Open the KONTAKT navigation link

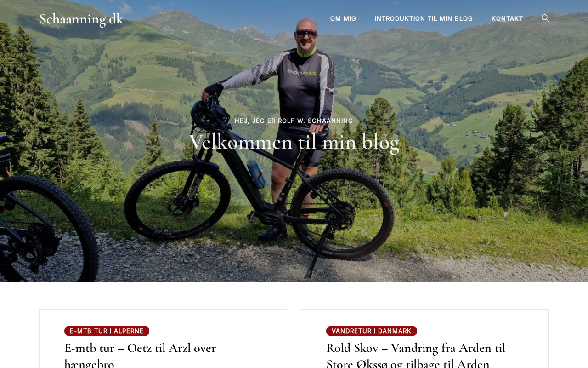(507, 19)
